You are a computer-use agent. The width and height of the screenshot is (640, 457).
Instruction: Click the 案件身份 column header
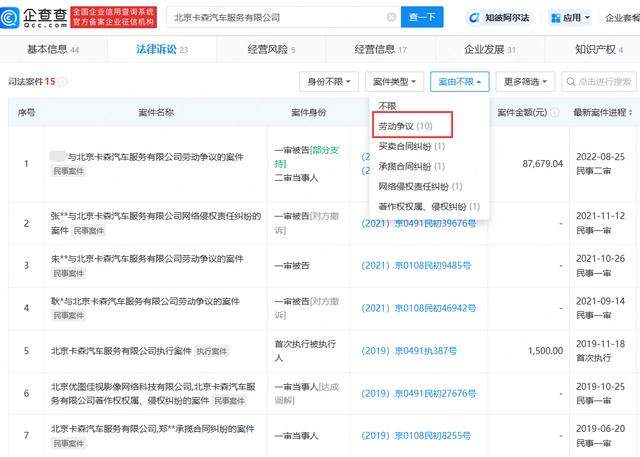coord(309,112)
